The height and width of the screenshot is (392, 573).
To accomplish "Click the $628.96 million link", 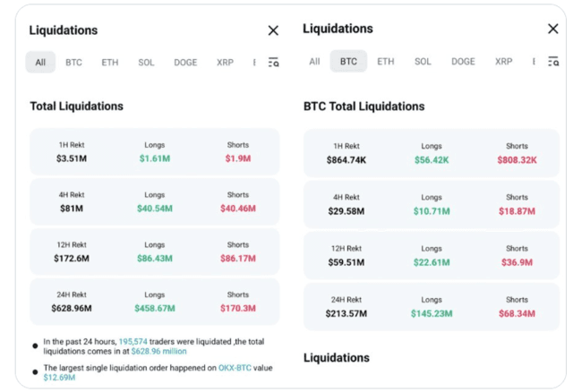I will coord(159,351).
